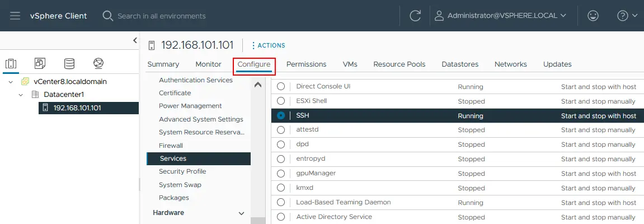Image resolution: width=644 pixels, height=224 pixels.
Task: Open Certificate settings
Action: (x=175, y=93)
